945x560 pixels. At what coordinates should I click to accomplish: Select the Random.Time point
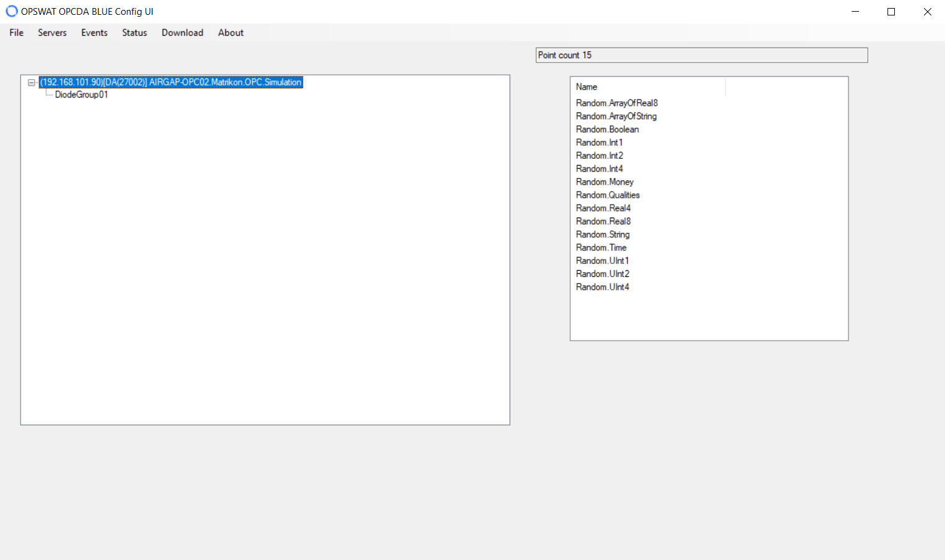pos(601,248)
